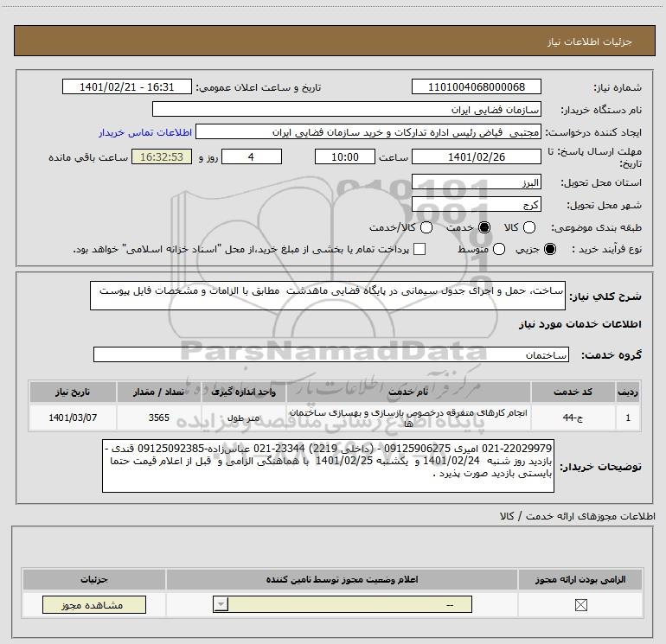Click اعلام وضعیت مجوز header
This screenshot has height=644, width=666.
pos(342,579)
